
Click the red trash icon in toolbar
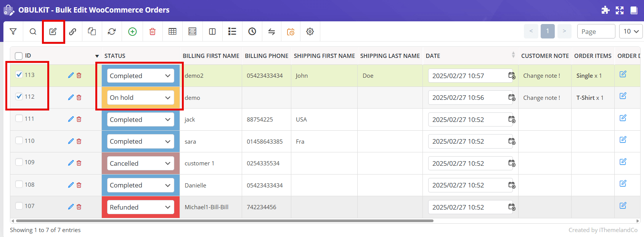coord(153,32)
